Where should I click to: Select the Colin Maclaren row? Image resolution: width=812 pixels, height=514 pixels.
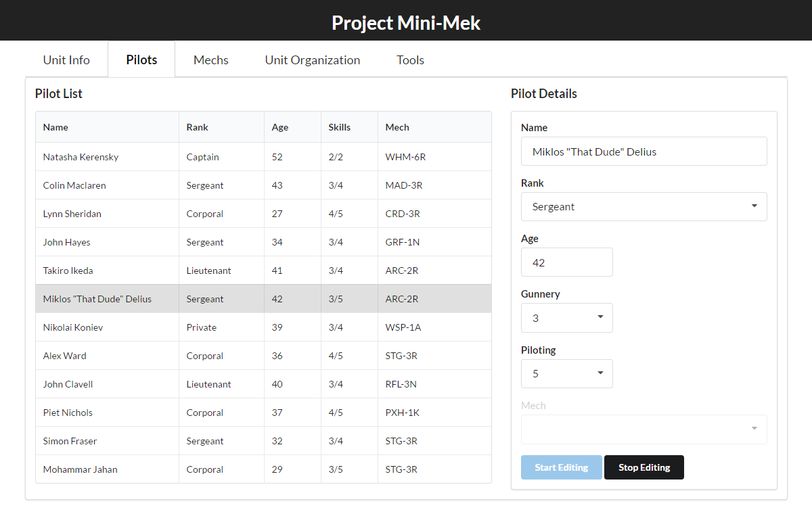tap(264, 185)
